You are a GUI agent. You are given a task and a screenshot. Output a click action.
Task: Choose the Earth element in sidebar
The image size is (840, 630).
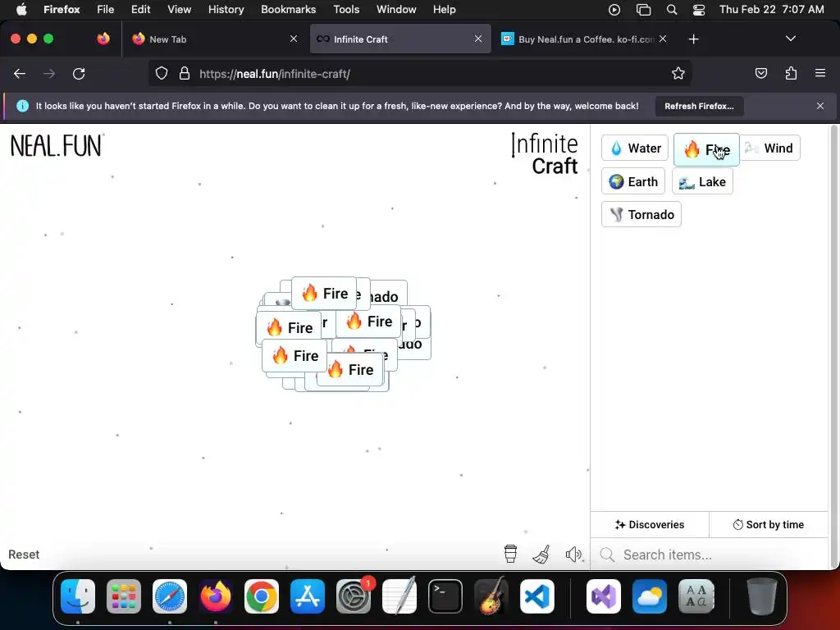tap(633, 181)
